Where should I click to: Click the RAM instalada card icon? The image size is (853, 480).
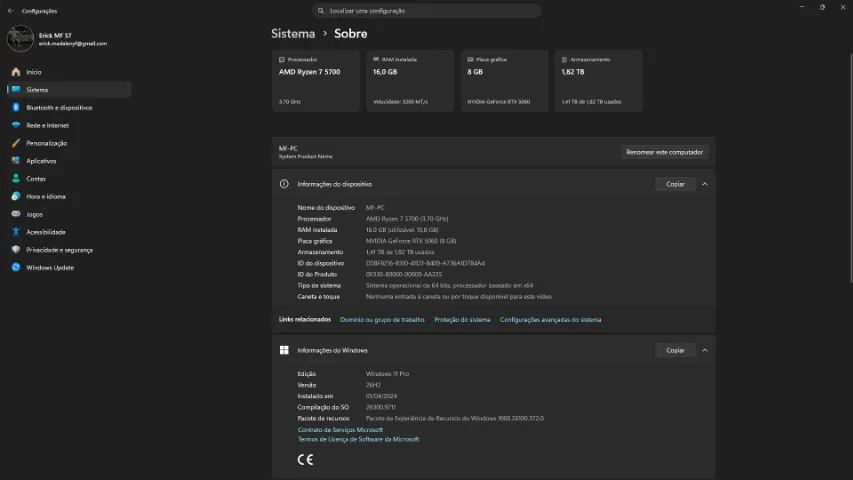pyautogui.click(x=376, y=59)
